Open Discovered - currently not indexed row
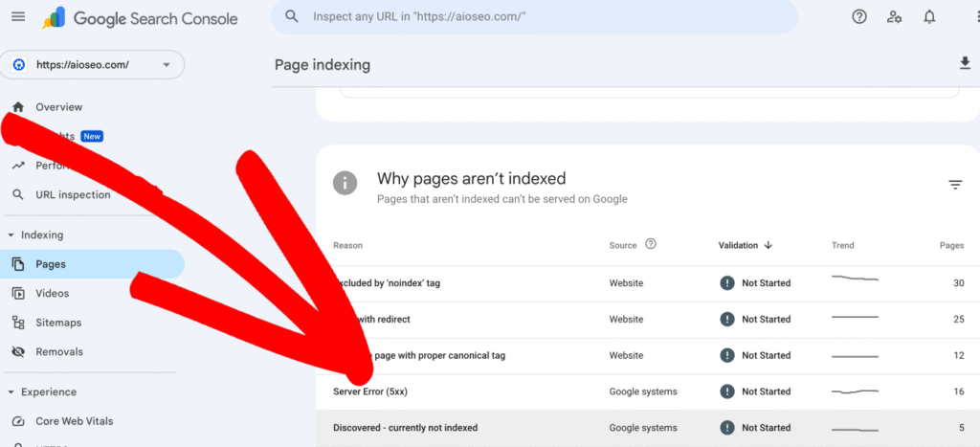The height and width of the screenshot is (447, 980). [405, 428]
